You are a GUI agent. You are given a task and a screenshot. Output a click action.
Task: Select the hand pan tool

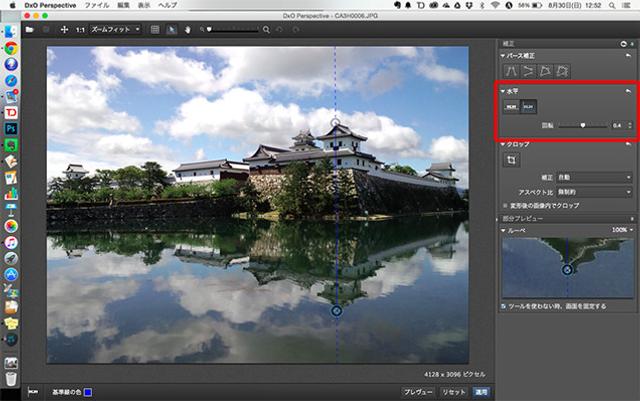tap(188, 29)
